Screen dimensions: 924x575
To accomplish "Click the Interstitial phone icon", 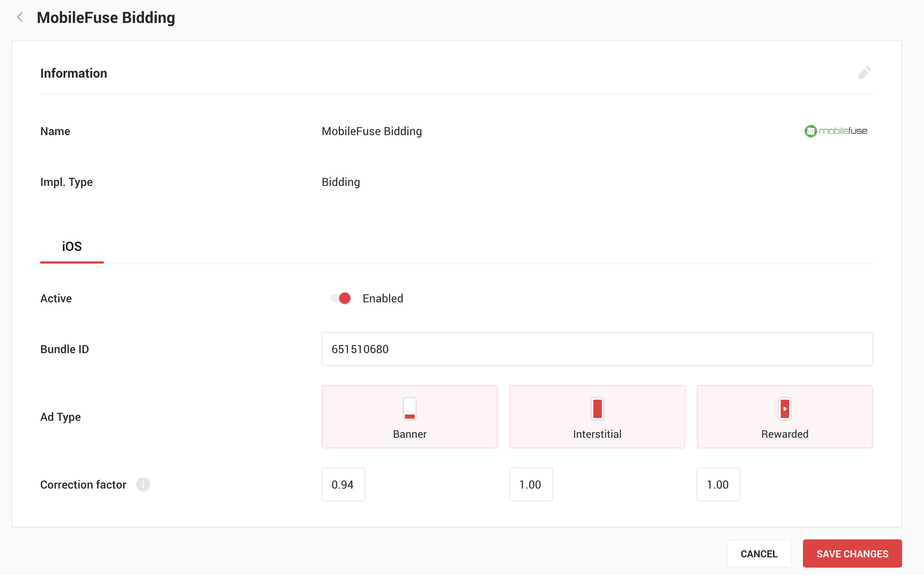I will coord(597,409).
